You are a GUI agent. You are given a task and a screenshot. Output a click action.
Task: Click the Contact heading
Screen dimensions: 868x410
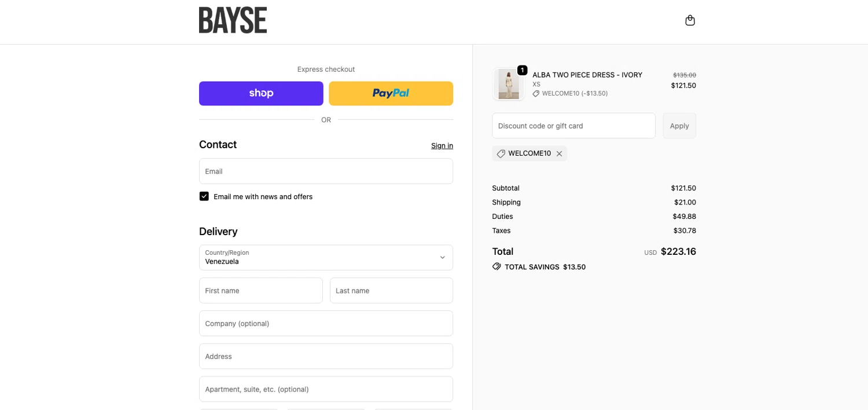[218, 145]
